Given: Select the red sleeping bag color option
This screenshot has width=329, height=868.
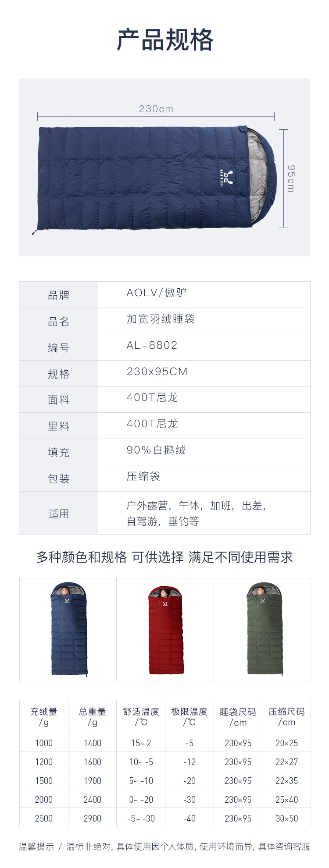Looking at the screenshot, I should [x=165, y=629].
